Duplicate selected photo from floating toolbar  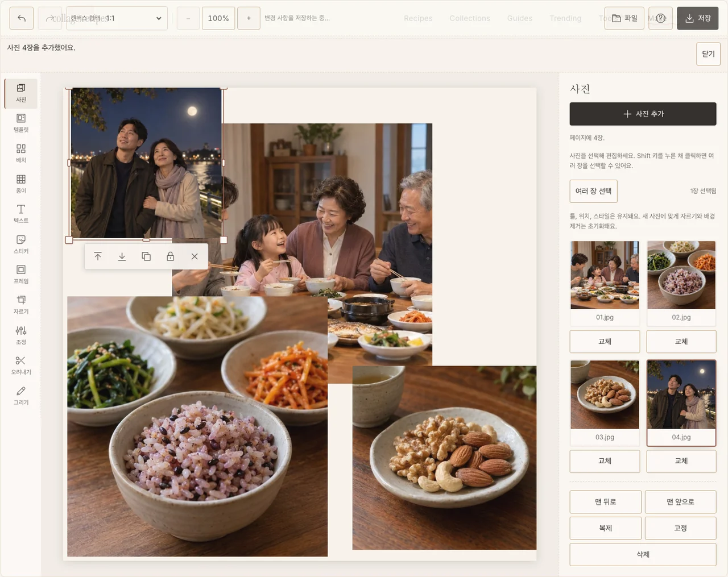(x=146, y=256)
